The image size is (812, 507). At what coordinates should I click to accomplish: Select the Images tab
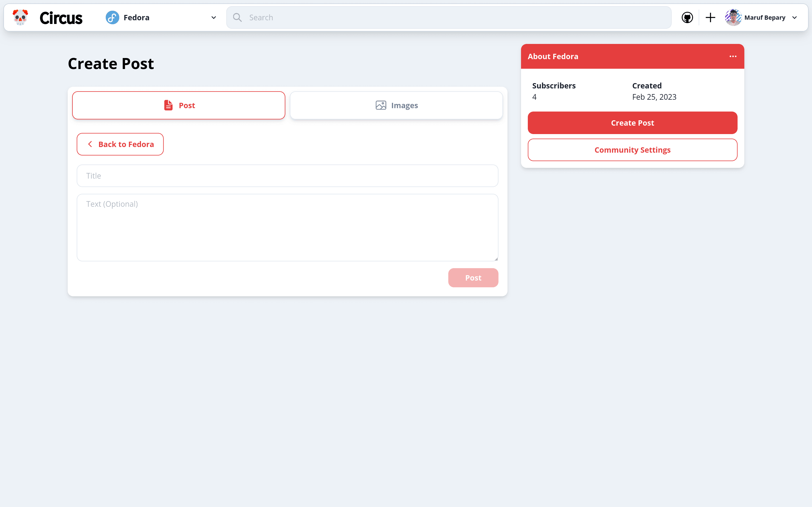pyautogui.click(x=396, y=105)
